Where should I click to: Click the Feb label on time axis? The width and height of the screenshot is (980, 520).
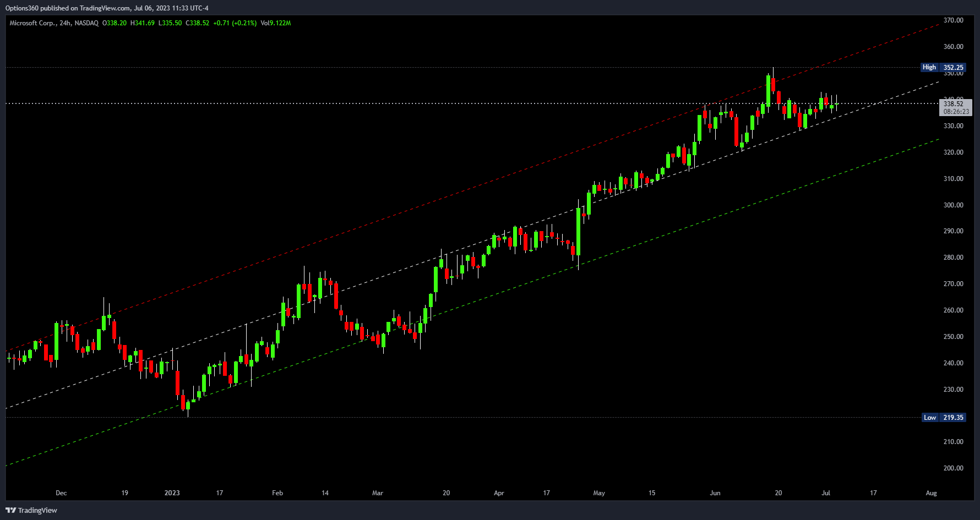(277, 493)
